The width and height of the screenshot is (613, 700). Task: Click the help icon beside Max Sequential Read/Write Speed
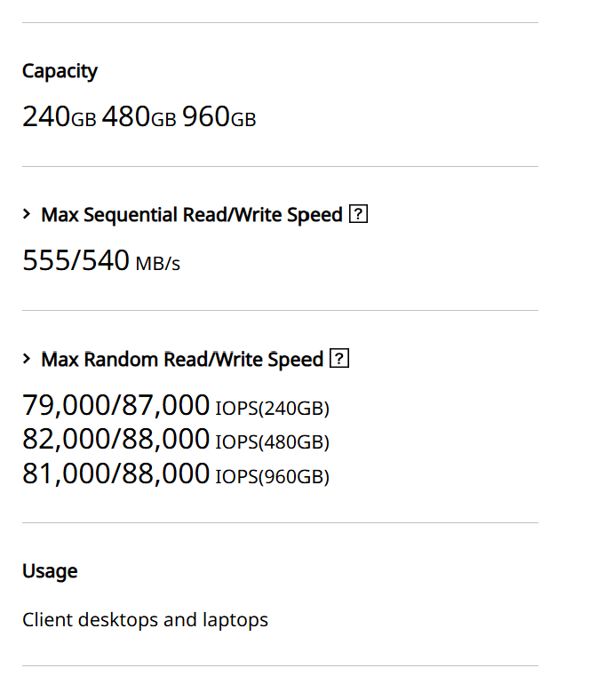pos(359,214)
